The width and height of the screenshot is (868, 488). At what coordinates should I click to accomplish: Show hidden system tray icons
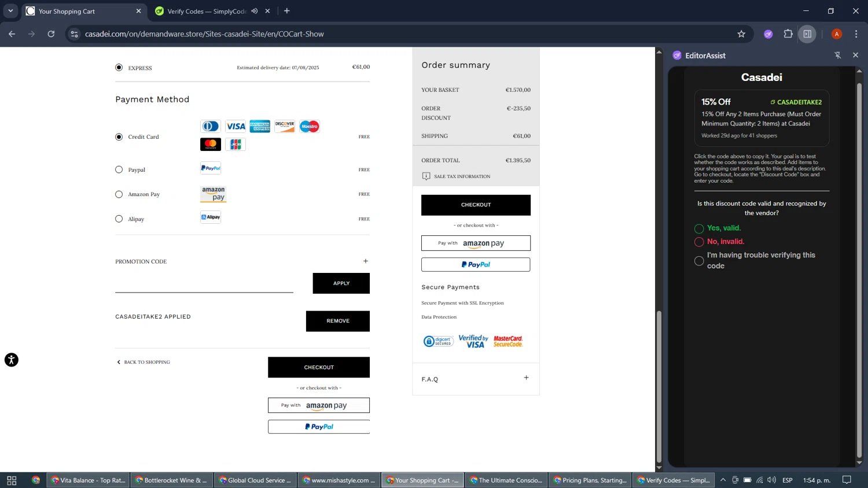[723, 480]
